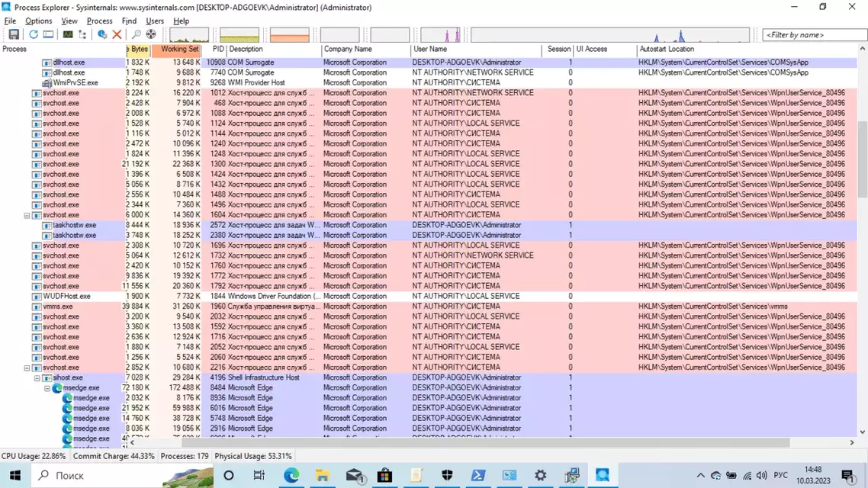The height and width of the screenshot is (488, 868).
Task: Click the "Windows Driver Foundation" description cell
Action: 274,297
